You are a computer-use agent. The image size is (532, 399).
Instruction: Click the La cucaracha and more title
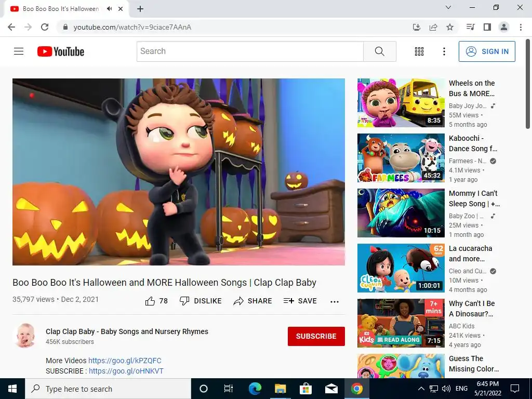pos(471,254)
